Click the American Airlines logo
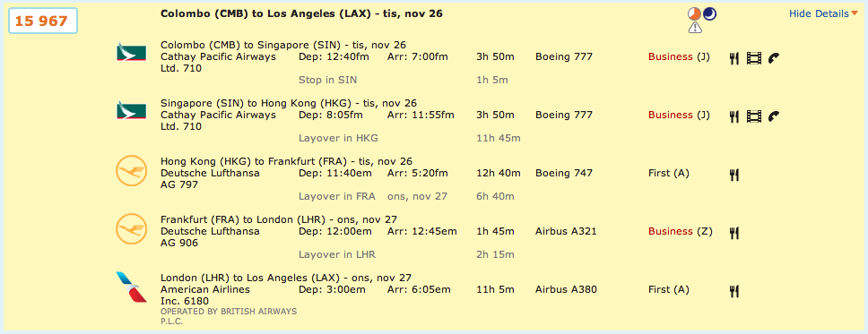Image resolution: width=868 pixels, height=334 pixels. pos(131,287)
